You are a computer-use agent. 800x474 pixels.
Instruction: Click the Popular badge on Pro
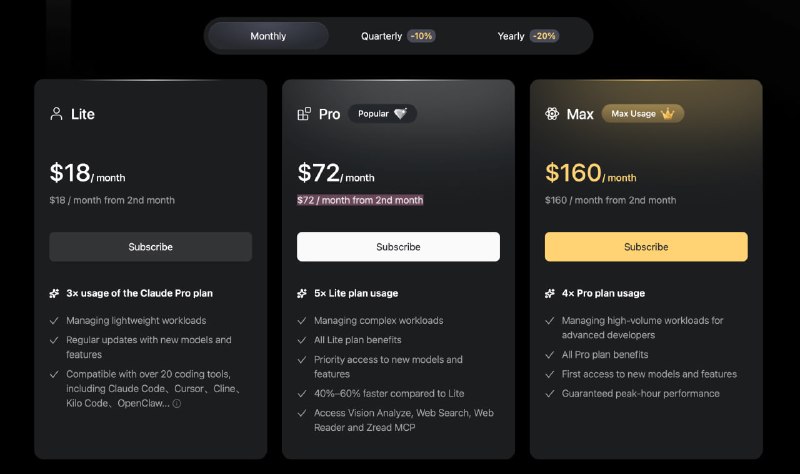pos(382,114)
